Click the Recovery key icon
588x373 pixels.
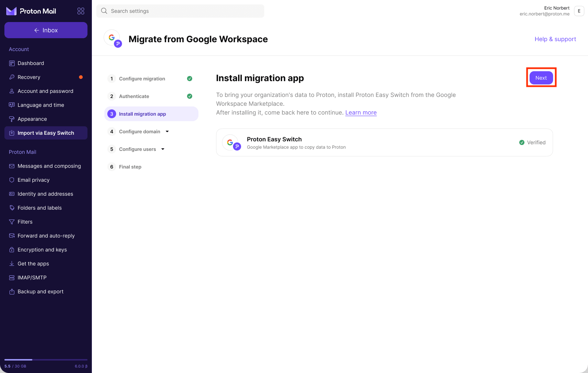point(12,77)
